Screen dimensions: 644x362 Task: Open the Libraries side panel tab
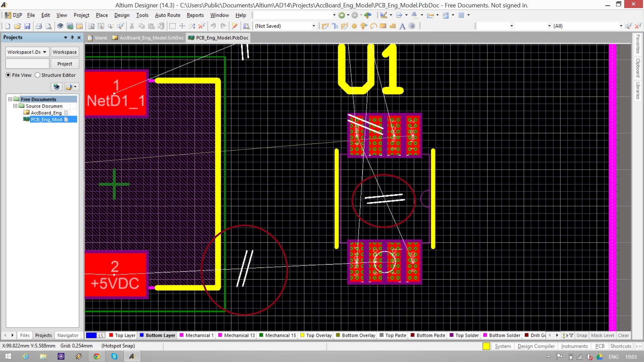(638, 90)
